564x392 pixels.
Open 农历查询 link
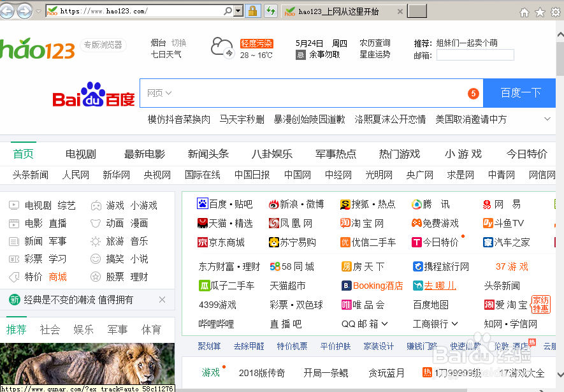coord(375,43)
